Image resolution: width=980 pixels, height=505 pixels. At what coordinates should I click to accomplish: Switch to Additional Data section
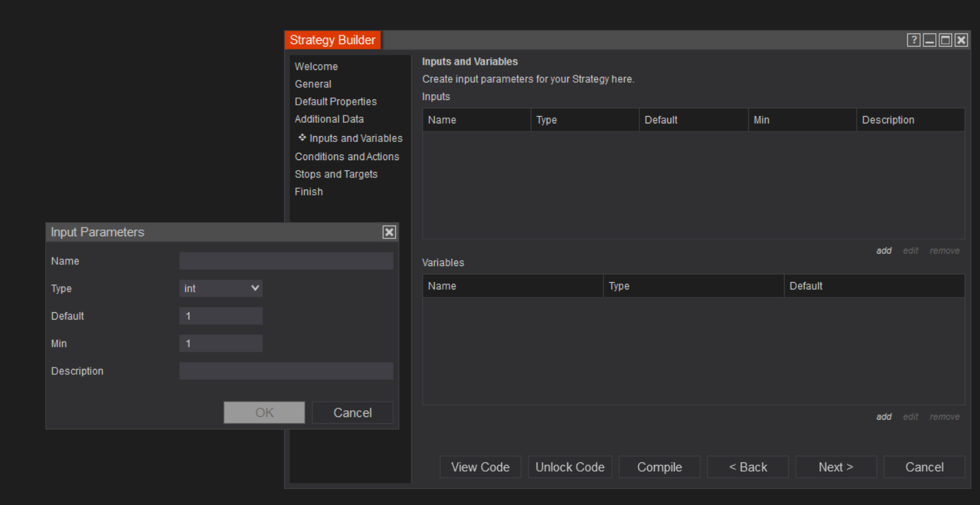pos(329,119)
